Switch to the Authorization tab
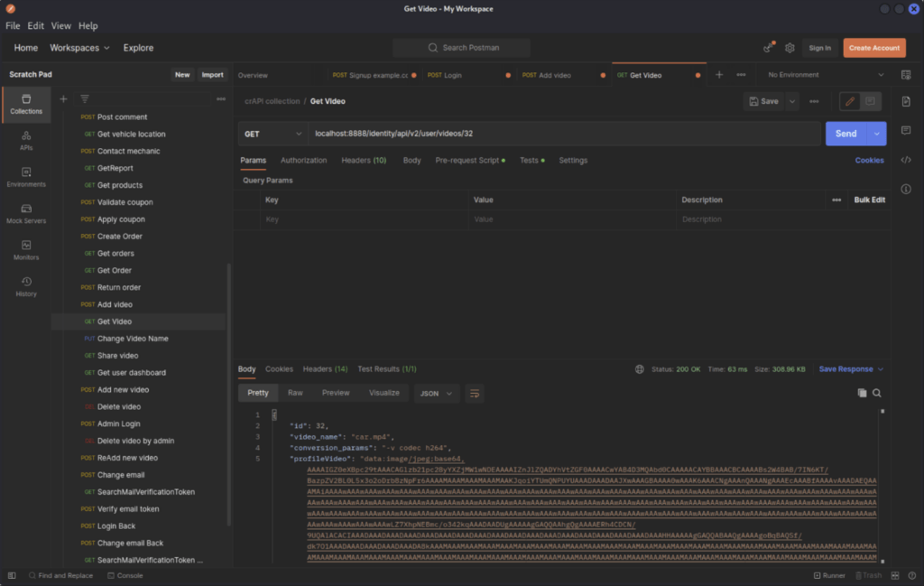The width and height of the screenshot is (924, 586). coord(303,160)
